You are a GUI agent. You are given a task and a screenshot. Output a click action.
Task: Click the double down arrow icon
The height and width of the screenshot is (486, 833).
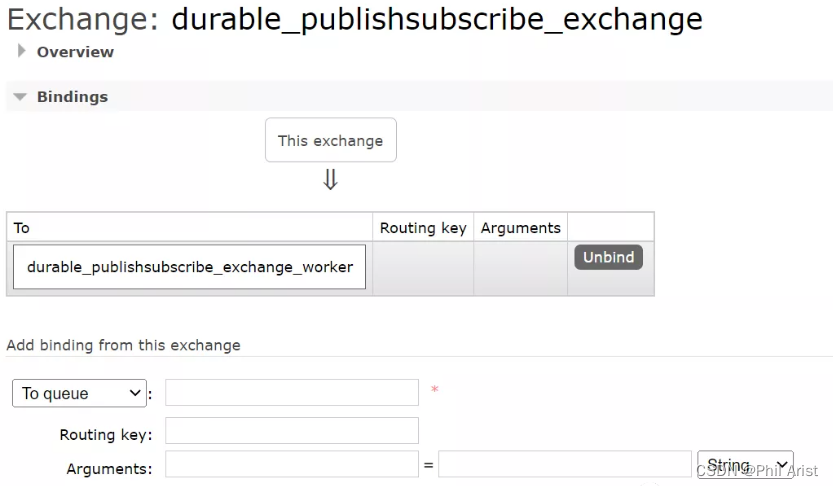[330, 180]
